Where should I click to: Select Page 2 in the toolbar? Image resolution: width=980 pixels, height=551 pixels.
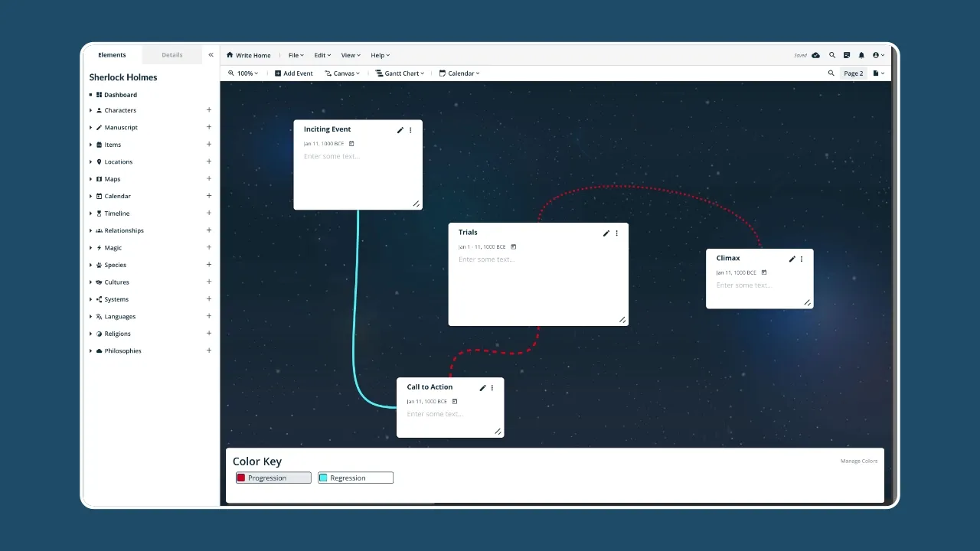(x=853, y=73)
